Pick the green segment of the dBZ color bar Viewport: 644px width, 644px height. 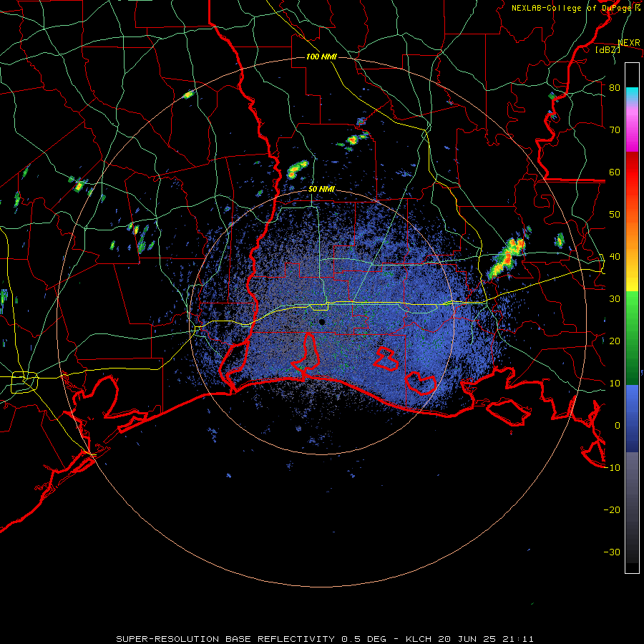click(x=632, y=338)
